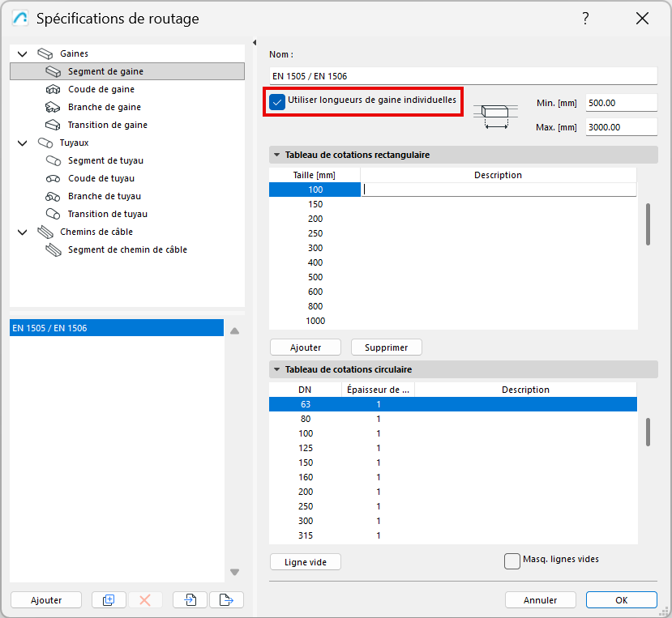Uncheck Utiliser longueurs de gaine individuelles
Viewport: 672px width, 618px height.
coord(277,101)
